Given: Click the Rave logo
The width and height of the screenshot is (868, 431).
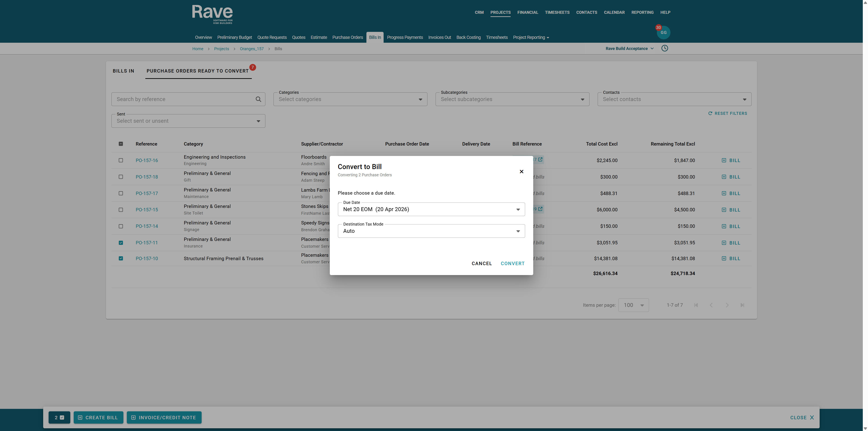Looking at the screenshot, I should pyautogui.click(x=212, y=14).
